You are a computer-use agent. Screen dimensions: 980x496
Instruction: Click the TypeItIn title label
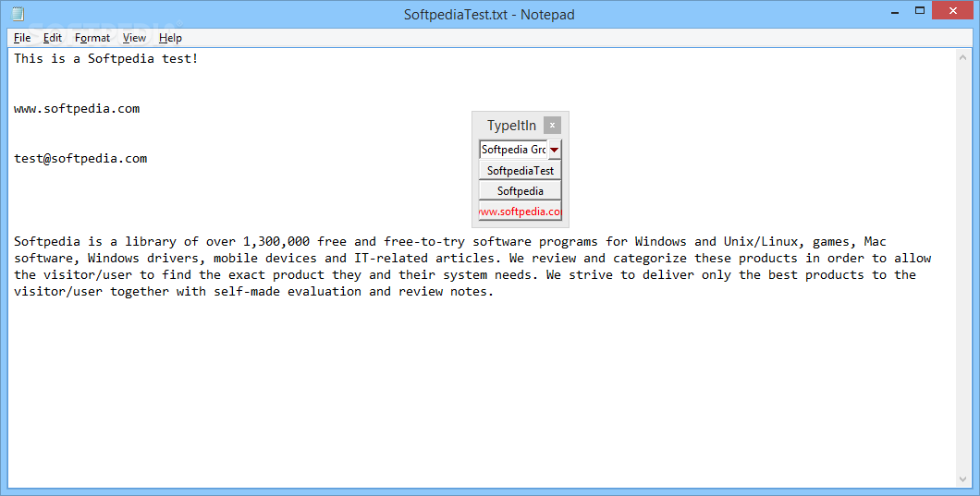click(511, 126)
